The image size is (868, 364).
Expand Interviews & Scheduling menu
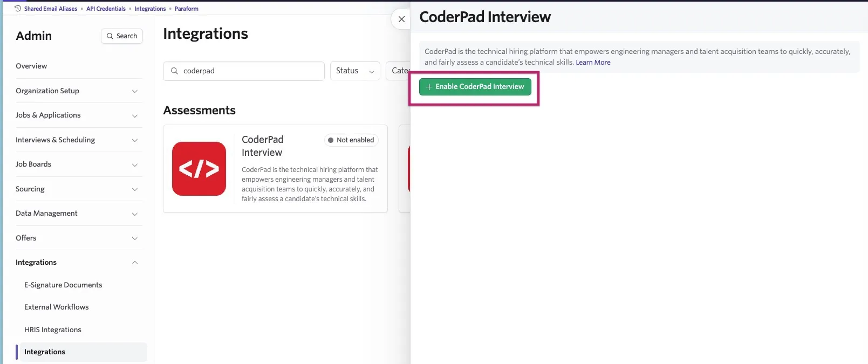pos(79,140)
